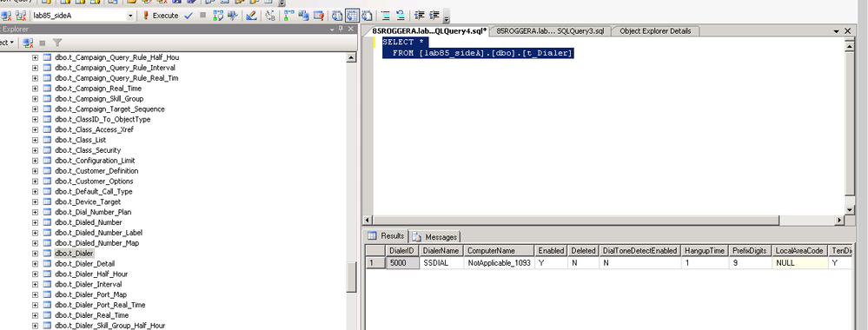Screen dimensions: 868x330
Task: Click query editor horizontal scroll right arrow
Action: click(840, 220)
